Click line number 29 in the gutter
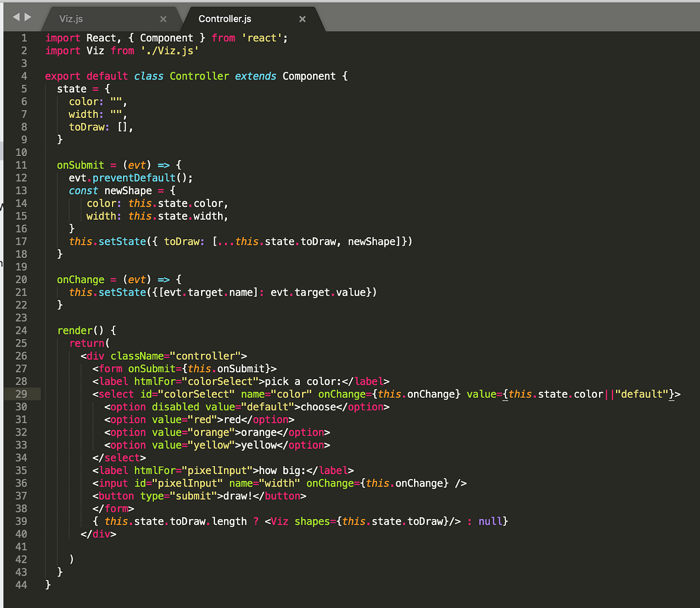The image size is (700, 608). click(x=21, y=394)
